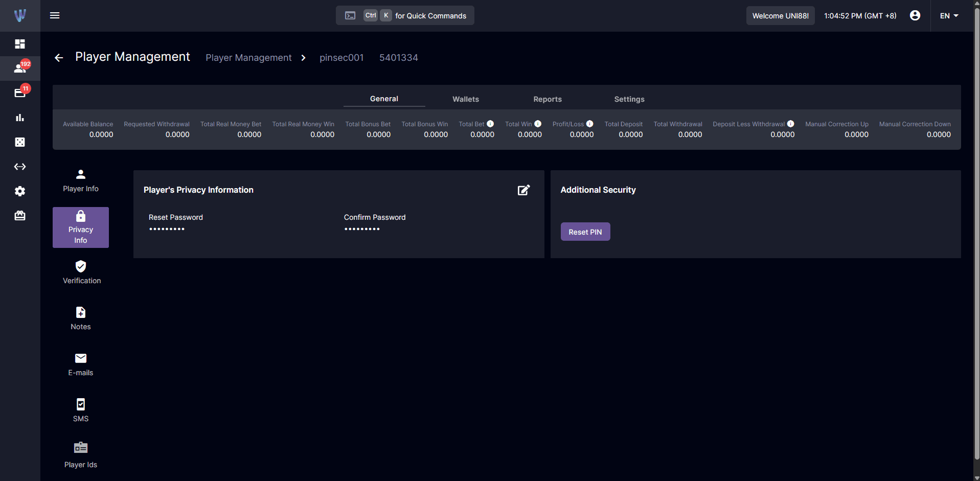Viewport: 980px width, 481px height.
Task: Select Player Info section
Action: [81, 181]
